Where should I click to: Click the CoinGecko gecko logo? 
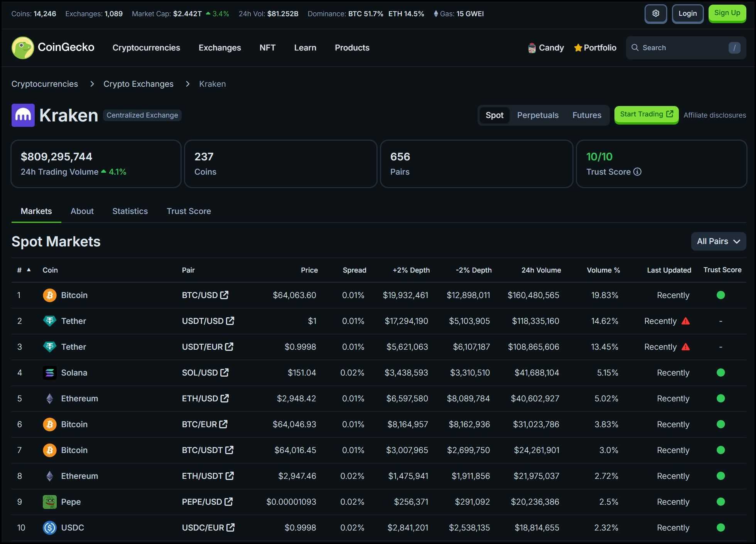(x=23, y=47)
